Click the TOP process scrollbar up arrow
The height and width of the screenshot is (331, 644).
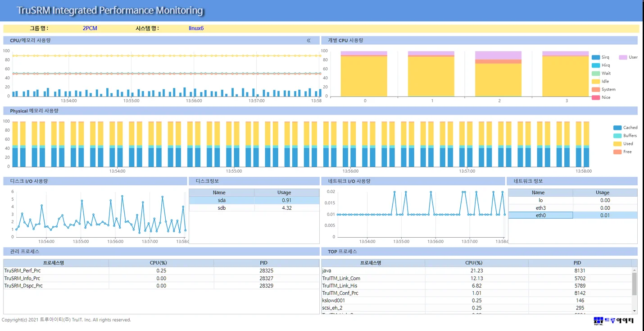pos(635,269)
